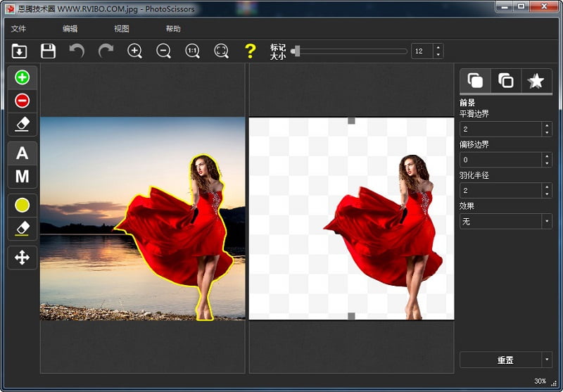This screenshot has width=563, height=392.
Task: Zoom out with the magnifier minus icon
Action: tap(164, 51)
